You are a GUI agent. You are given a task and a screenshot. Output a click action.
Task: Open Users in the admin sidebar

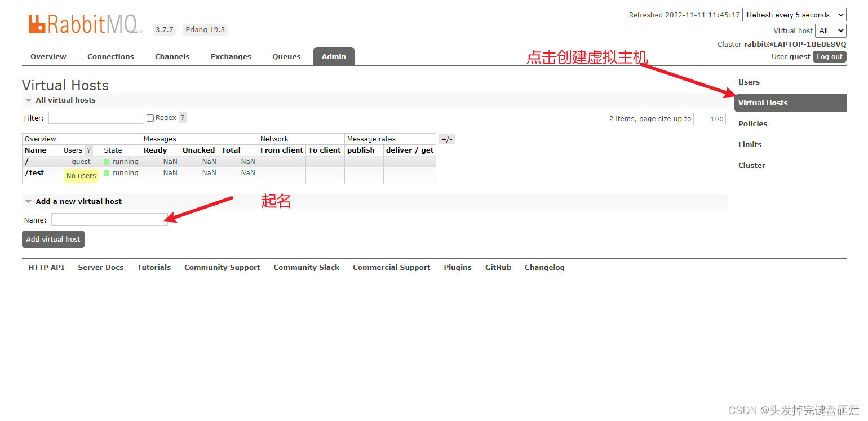[x=749, y=82]
